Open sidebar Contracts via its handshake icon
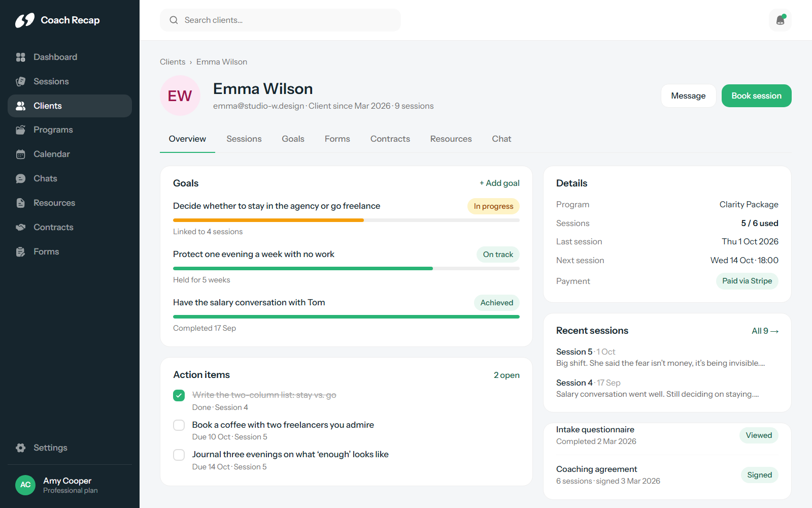Image resolution: width=812 pixels, height=508 pixels. pos(21,228)
